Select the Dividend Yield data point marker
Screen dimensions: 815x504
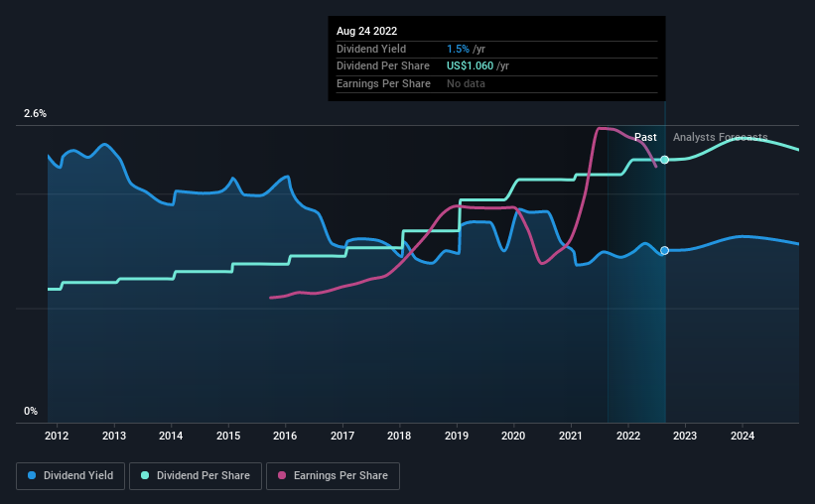coord(664,250)
